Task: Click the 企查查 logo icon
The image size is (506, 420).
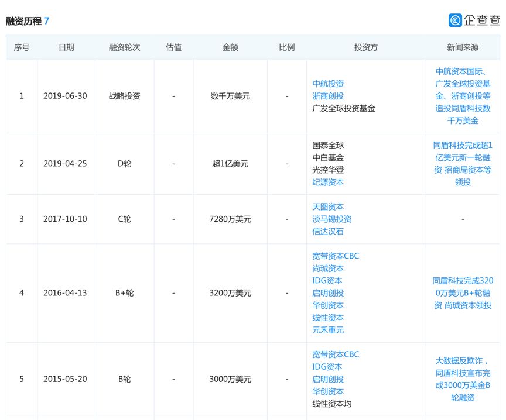Action: [455, 20]
